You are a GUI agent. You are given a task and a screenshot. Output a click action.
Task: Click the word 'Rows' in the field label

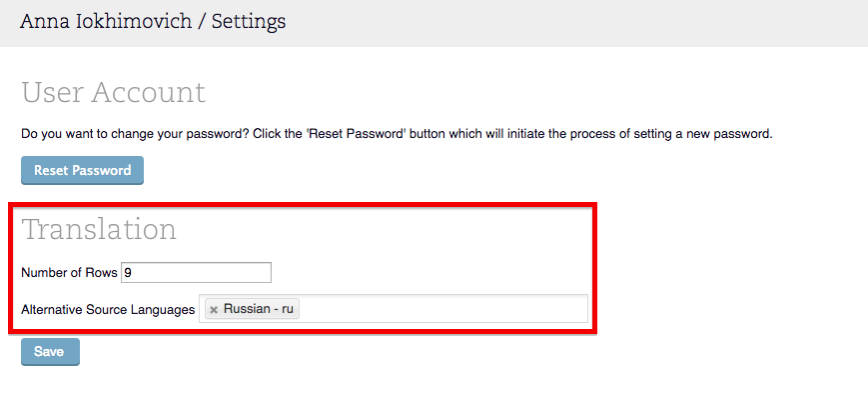(102, 273)
